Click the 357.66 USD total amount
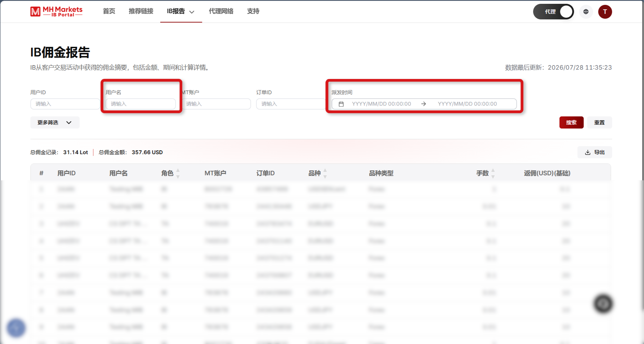The width and height of the screenshot is (644, 344). [x=147, y=152]
